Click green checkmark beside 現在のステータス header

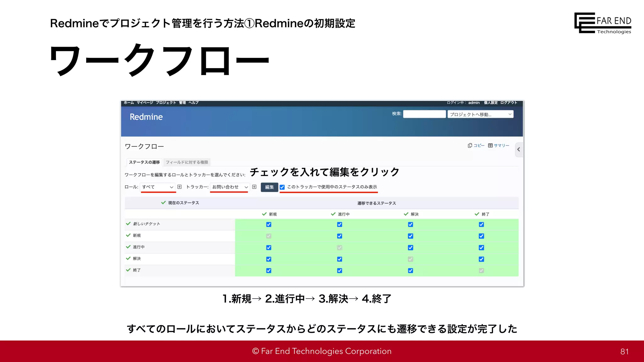click(163, 203)
